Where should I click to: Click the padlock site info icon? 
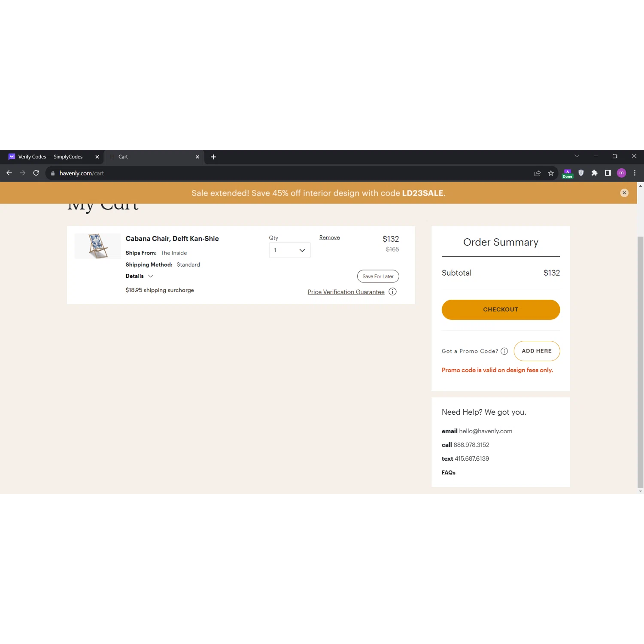pos(53,173)
